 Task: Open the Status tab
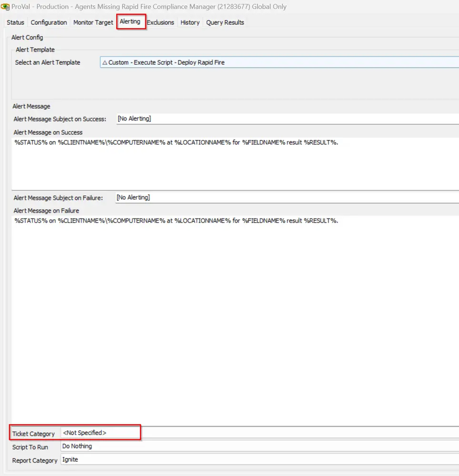point(16,22)
